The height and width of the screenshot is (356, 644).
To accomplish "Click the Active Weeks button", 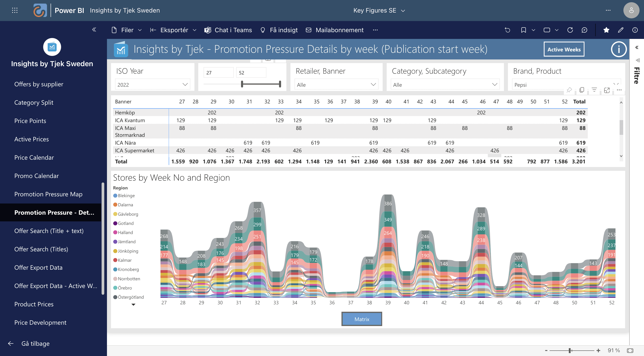I will tap(564, 49).
